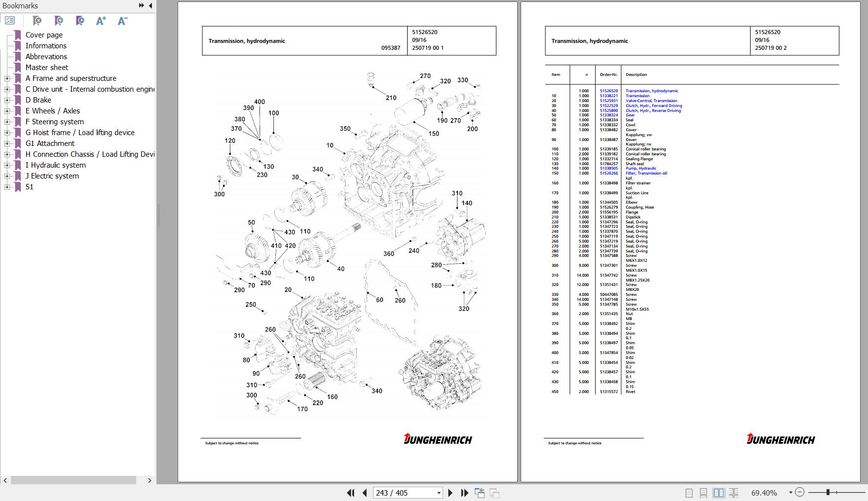This screenshot has height=501, width=868.
Task: Increase bookmark text size with A+ icon
Action: coord(101,21)
